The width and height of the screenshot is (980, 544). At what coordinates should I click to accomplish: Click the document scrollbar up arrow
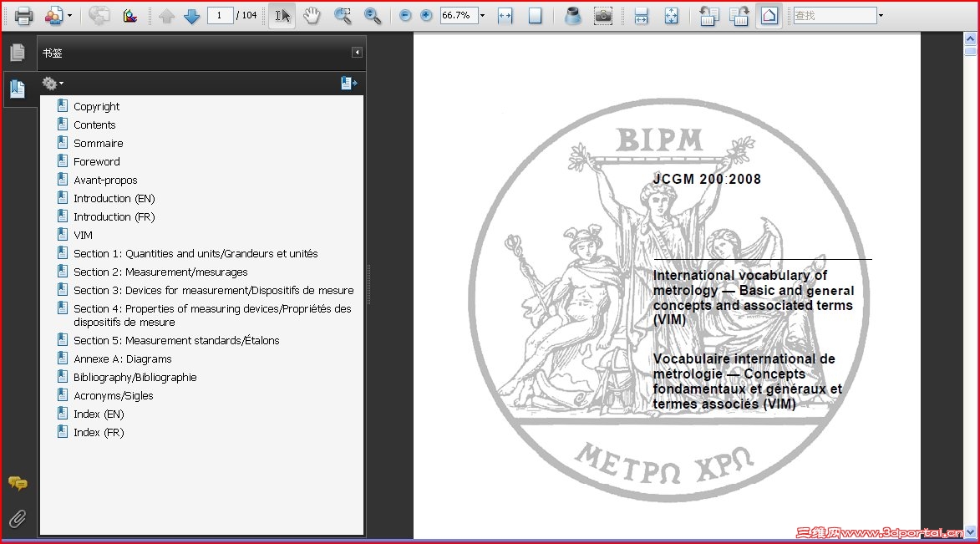point(970,38)
